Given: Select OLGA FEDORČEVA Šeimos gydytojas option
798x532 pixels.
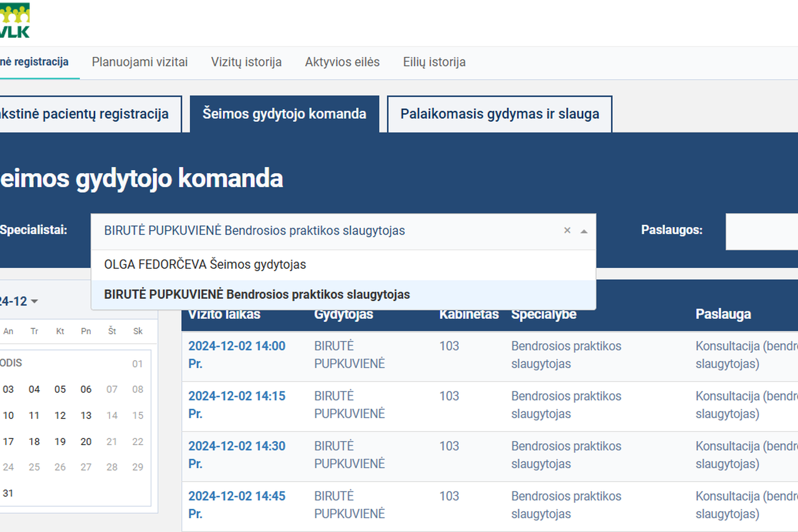Looking at the screenshot, I should click(343, 265).
